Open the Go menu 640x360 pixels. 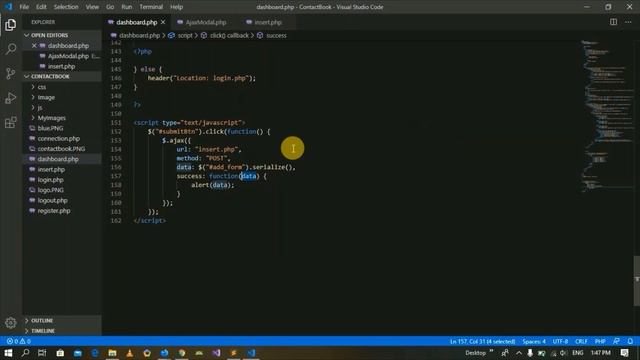coord(110,7)
